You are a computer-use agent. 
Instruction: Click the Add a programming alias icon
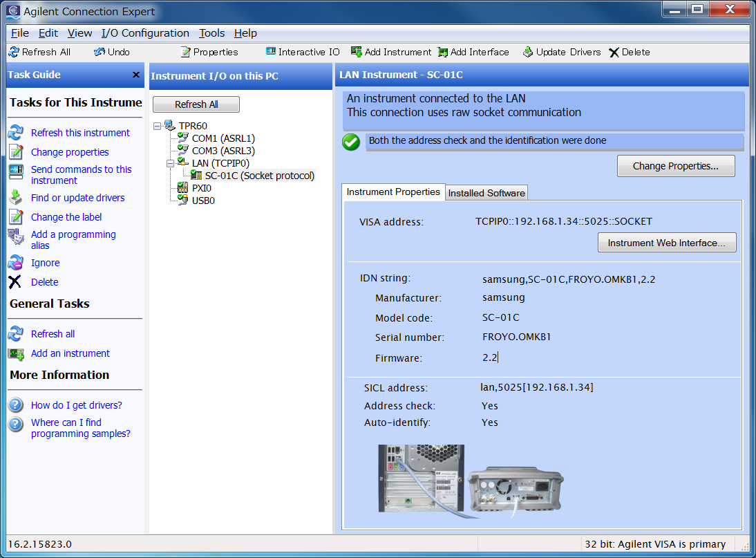tap(16, 236)
